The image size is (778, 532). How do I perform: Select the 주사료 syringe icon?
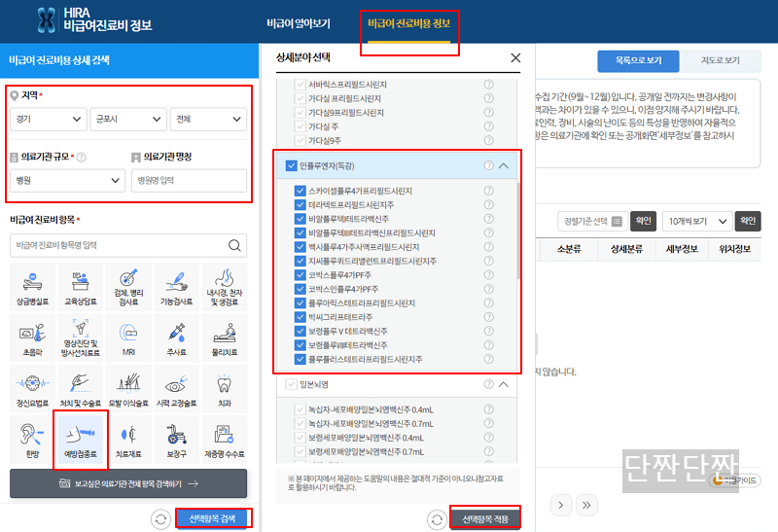pyautogui.click(x=177, y=337)
